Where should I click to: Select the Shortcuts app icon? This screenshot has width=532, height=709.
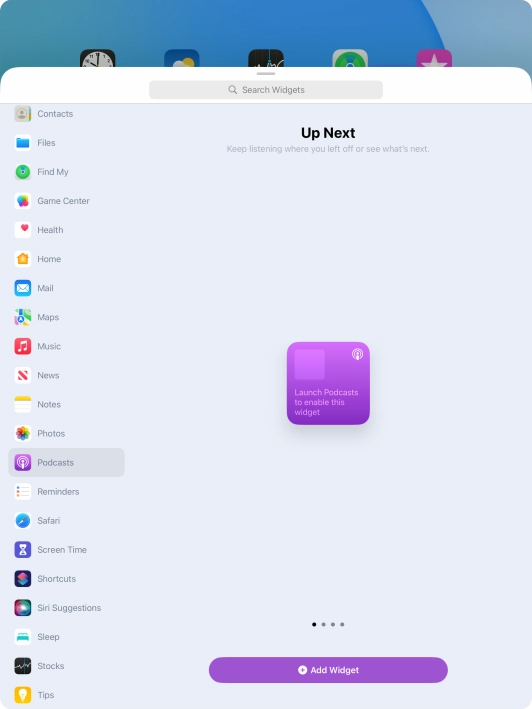coord(23,579)
